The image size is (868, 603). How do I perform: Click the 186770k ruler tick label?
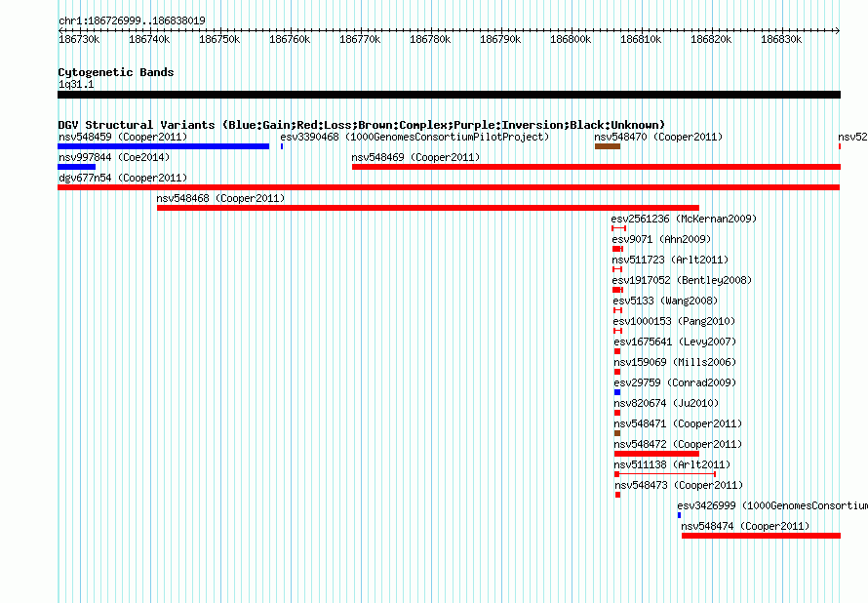360,39
